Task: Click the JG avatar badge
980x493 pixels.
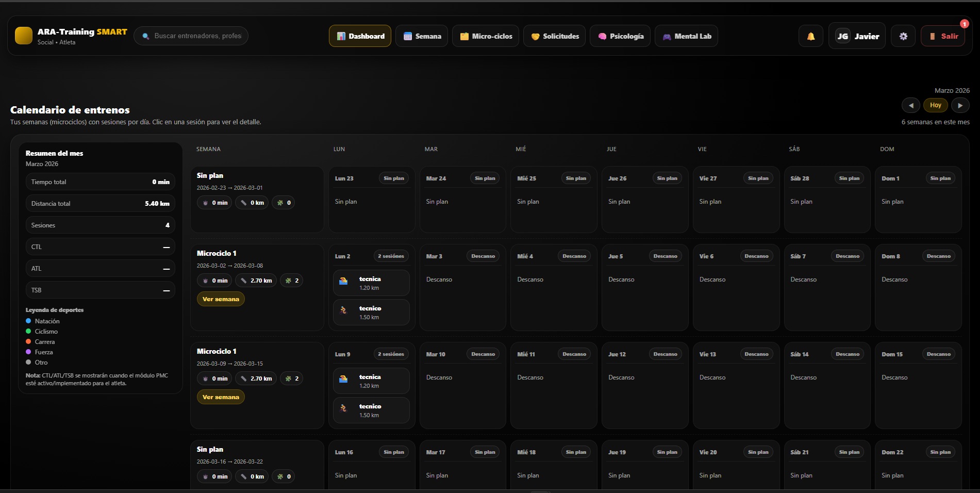Action: [x=842, y=36]
